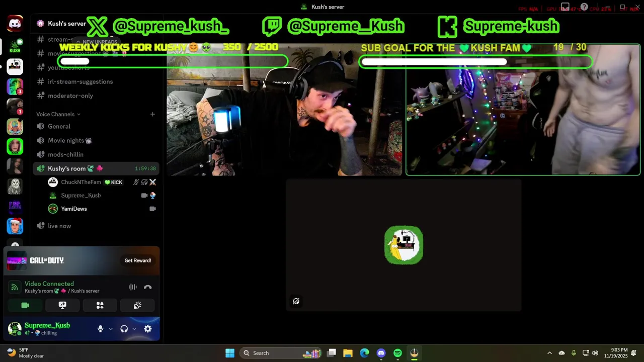Open green-bordered woman avatar server icon
The width and height of the screenshot is (644, 362).
pyautogui.click(x=15, y=146)
